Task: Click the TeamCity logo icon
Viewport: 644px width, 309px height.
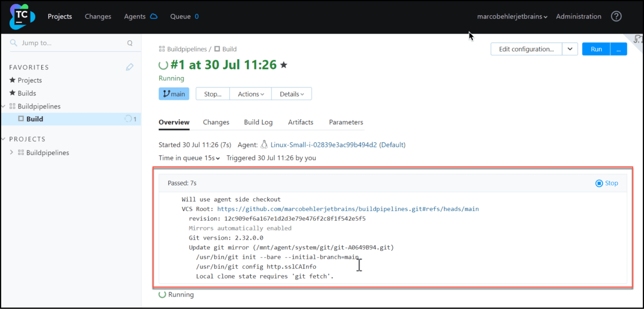Action: coord(22,17)
